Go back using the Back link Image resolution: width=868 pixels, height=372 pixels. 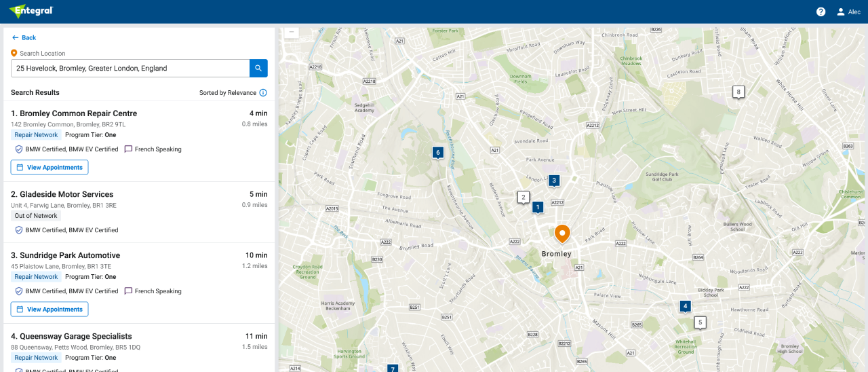point(24,37)
